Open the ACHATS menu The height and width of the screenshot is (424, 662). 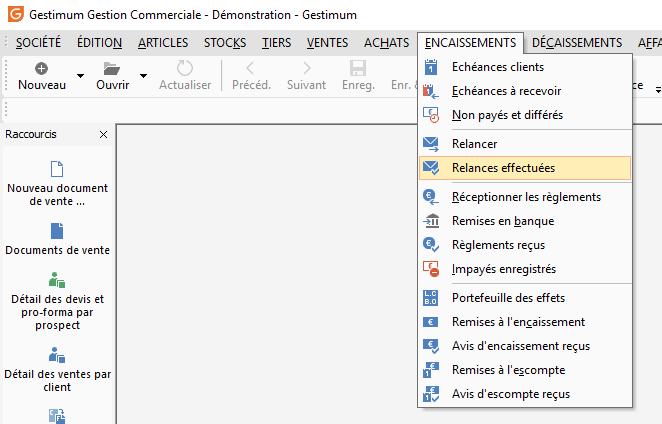click(387, 43)
